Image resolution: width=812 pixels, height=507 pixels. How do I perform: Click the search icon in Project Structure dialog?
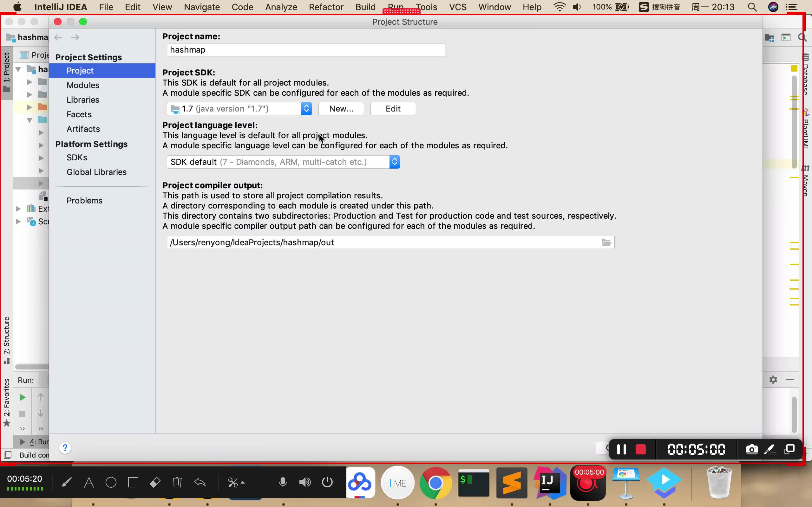802,38
